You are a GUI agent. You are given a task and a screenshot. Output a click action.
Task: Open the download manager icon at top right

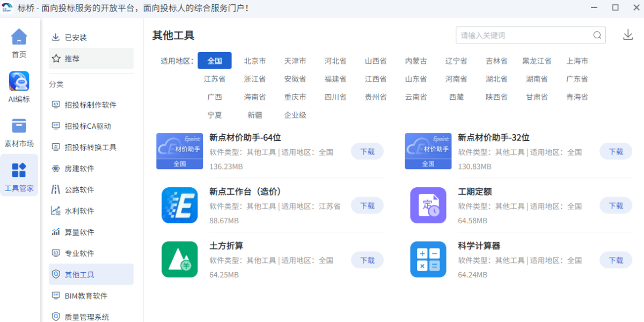628,35
